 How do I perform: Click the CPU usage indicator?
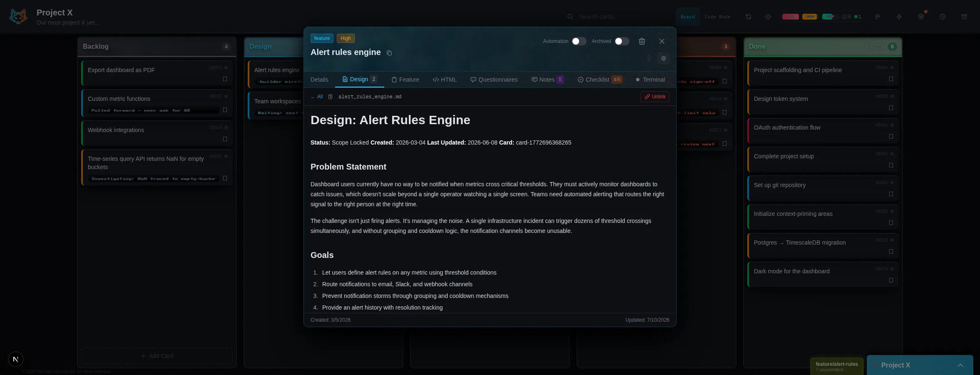tap(790, 17)
